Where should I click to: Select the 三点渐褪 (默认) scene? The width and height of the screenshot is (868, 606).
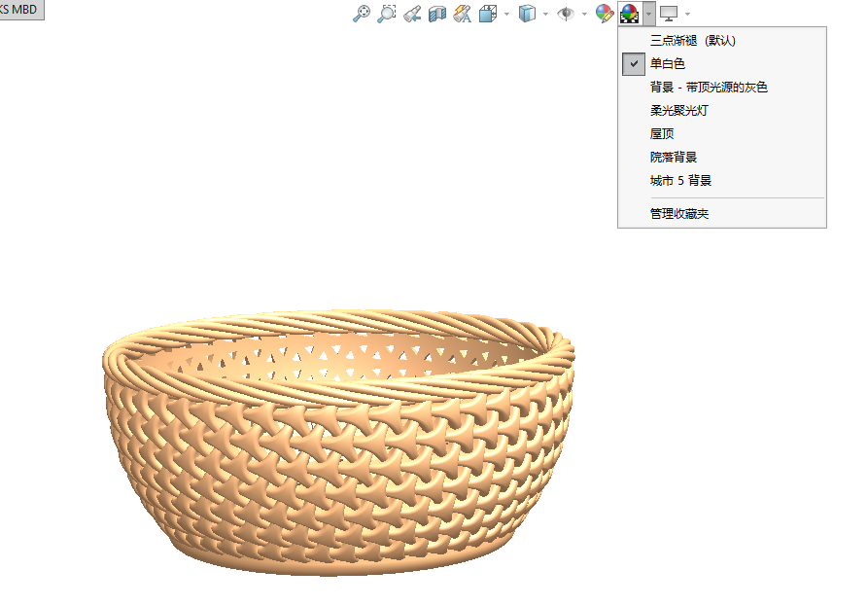pos(692,41)
